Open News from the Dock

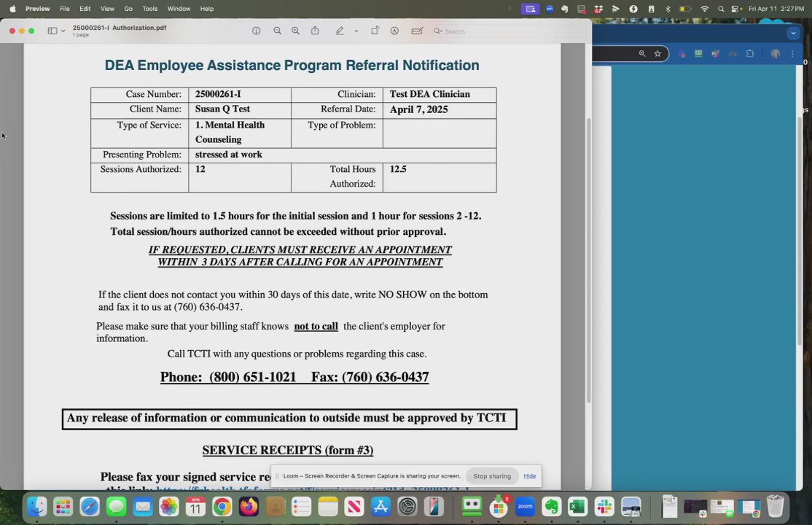[x=354, y=506]
